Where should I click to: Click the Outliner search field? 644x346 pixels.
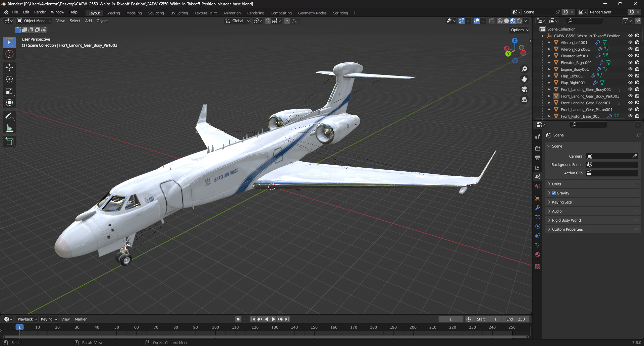584,21
